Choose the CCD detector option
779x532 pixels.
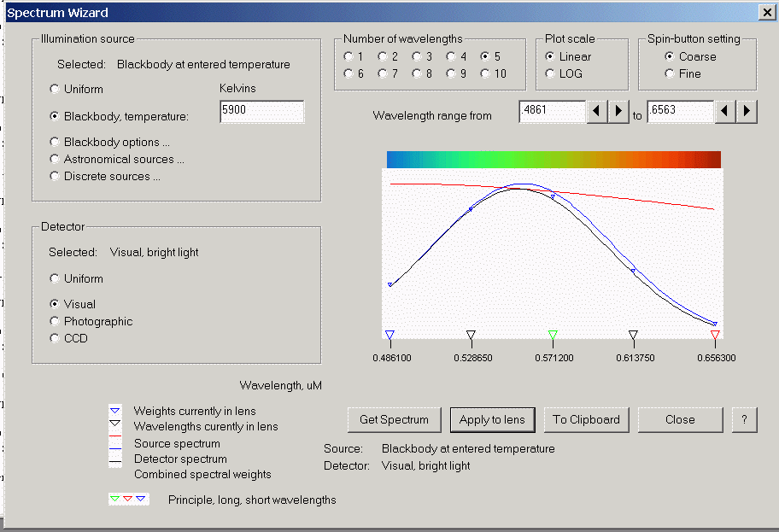pos(56,338)
